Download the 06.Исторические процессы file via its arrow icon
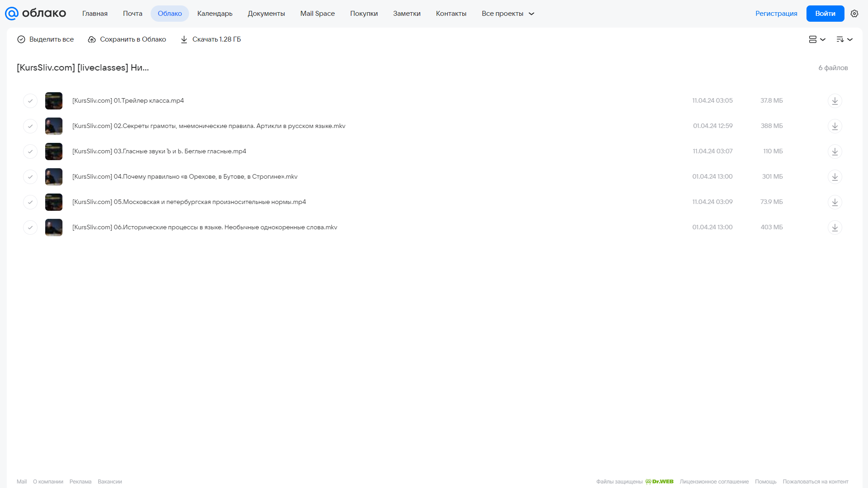The image size is (868, 488). pos(835,227)
